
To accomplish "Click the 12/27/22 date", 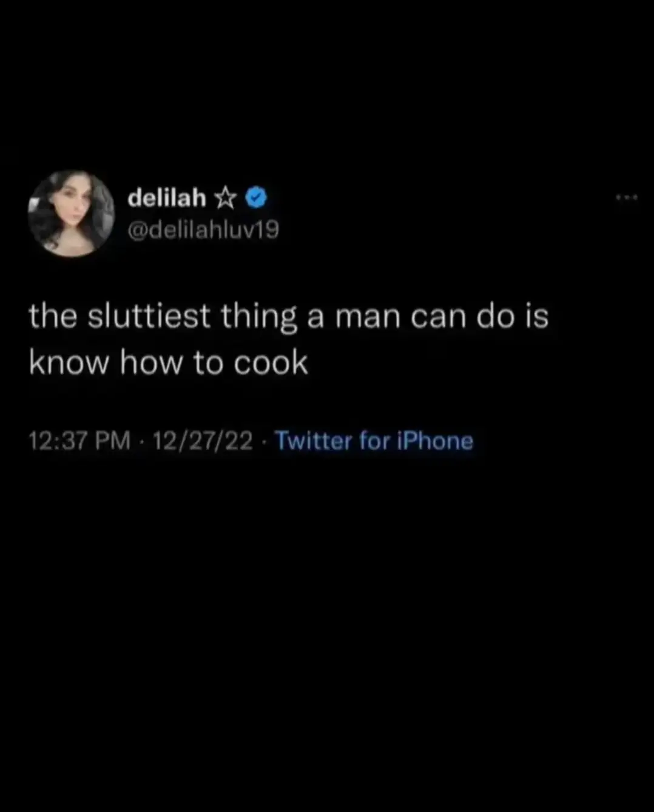I will pos(203,441).
